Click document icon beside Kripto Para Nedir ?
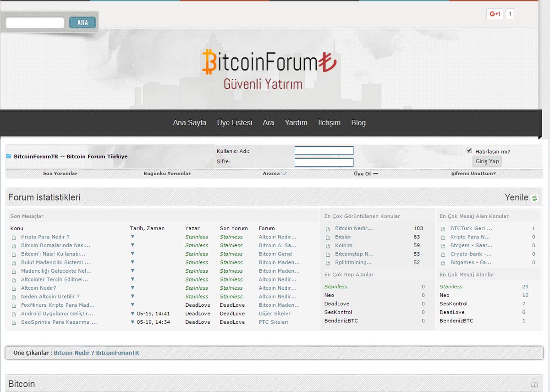This screenshot has height=392, width=550. point(14,237)
